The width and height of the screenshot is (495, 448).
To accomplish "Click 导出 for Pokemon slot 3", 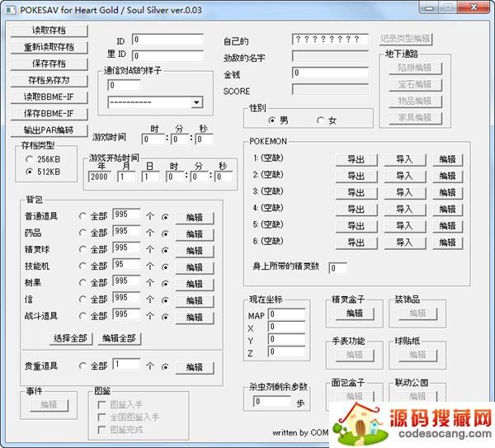I will tap(356, 193).
